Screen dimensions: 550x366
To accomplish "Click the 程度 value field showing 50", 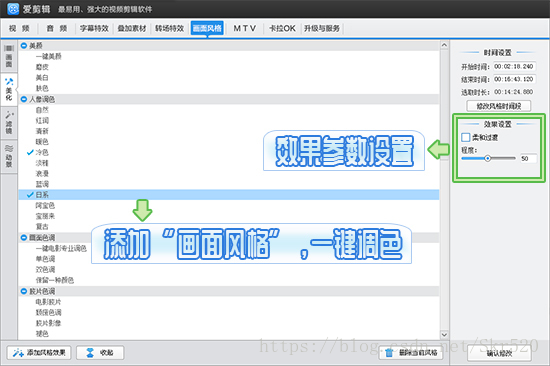I will pos(528,159).
